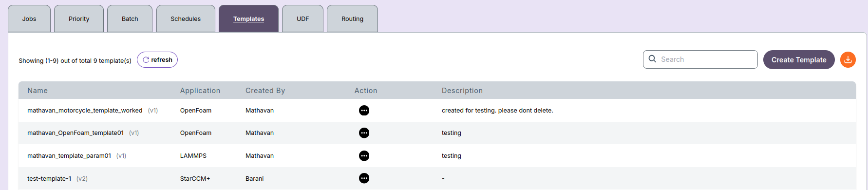
Task: Open action menu for mathavan_OpenFoam_template01
Action: tap(364, 133)
